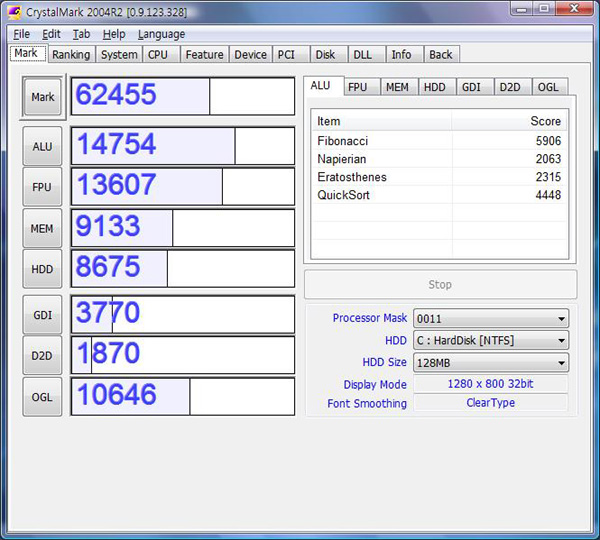Click the MEM score 9133 bar
This screenshot has width=600, height=540.
click(x=183, y=228)
